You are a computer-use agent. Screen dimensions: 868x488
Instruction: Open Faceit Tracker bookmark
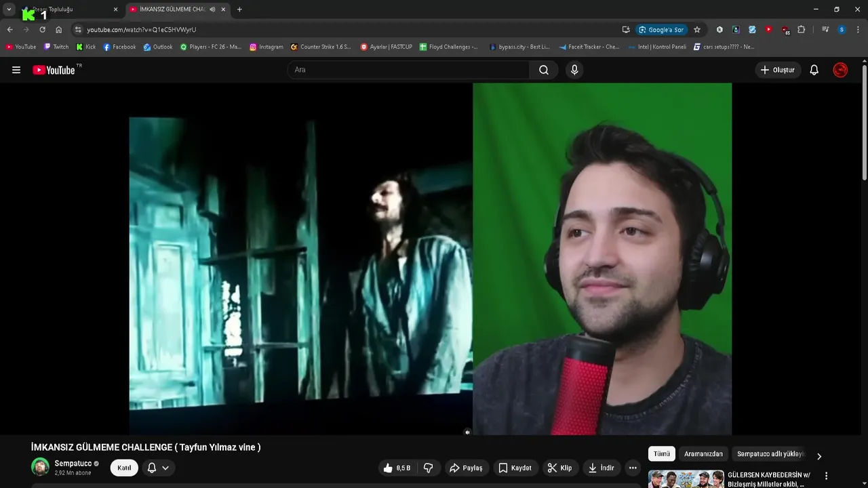coord(589,47)
